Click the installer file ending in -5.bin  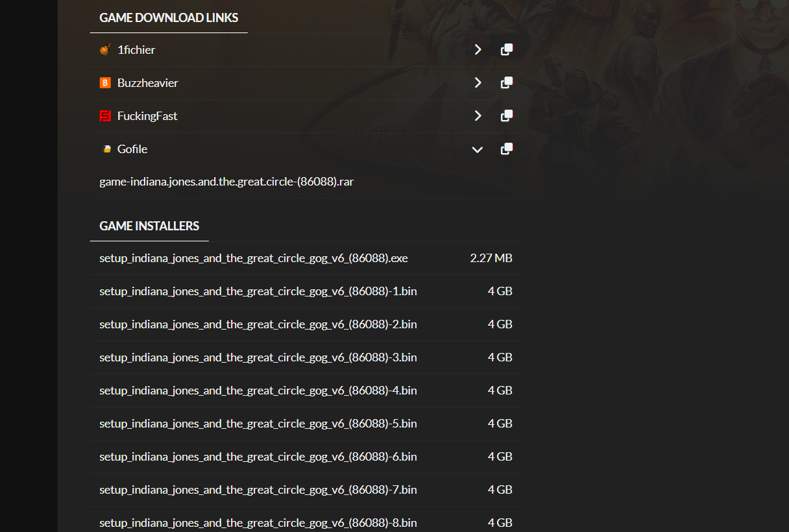258,424
